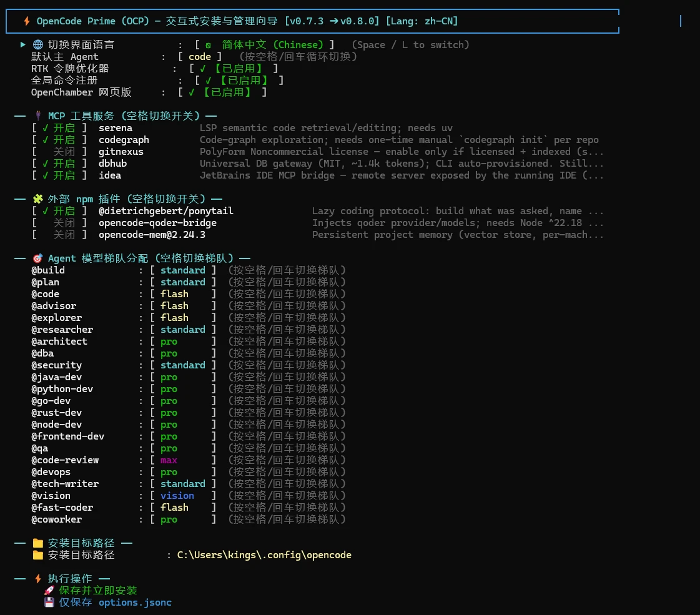The image size is (700, 615).
Task: Click the version text v0.7.3 →v0.8.0
Action: pyautogui.click(x=332, y=21)
